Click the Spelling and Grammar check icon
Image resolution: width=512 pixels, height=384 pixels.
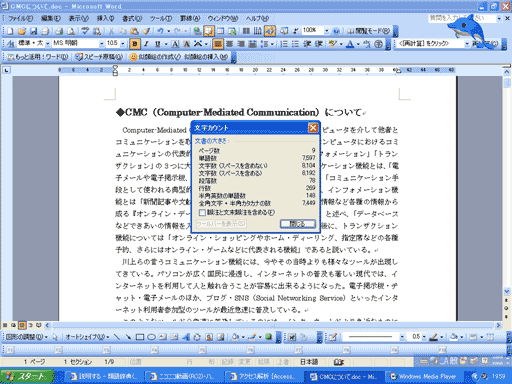(x=85, y=31)
